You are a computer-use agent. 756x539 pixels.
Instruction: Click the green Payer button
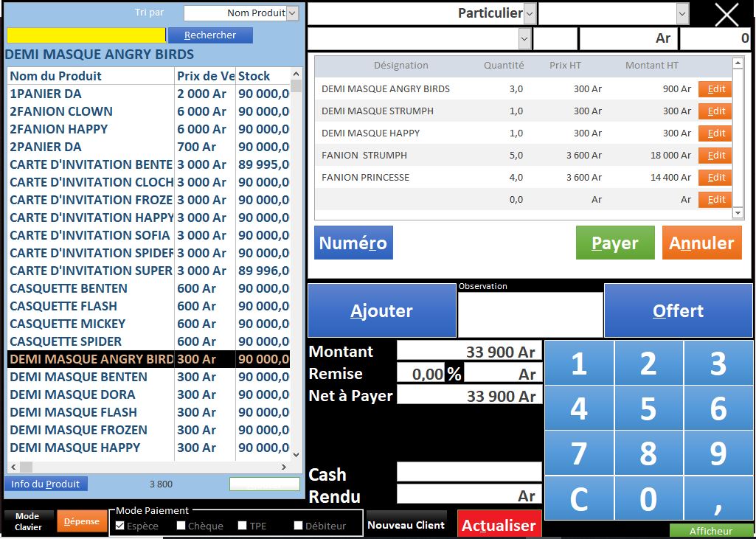[614, 243]
